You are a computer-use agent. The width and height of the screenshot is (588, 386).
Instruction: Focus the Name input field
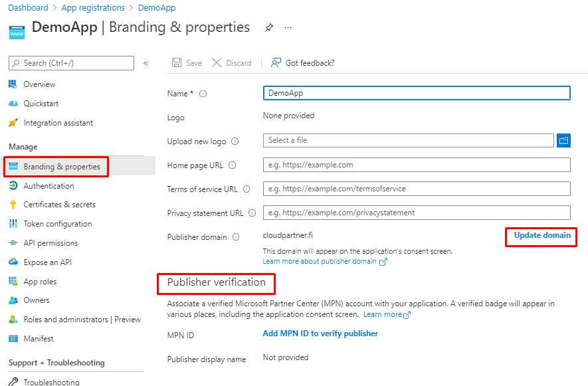417,93
